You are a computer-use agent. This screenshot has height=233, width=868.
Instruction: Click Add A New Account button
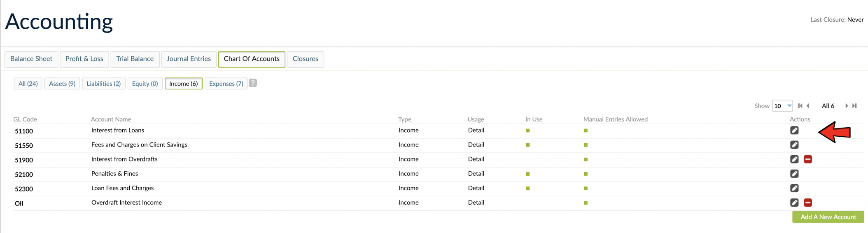pyautogui.click(x=828, y=217)
